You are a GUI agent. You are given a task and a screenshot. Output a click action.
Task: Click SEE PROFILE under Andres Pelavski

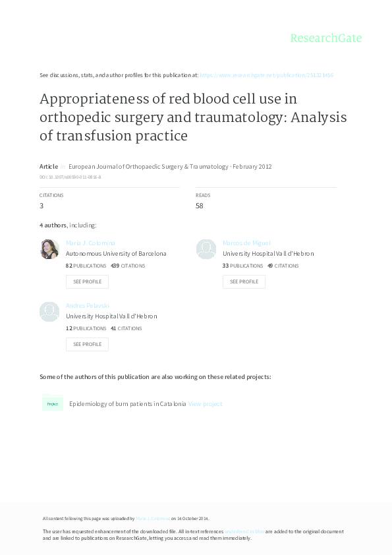(x=87, y=344)
